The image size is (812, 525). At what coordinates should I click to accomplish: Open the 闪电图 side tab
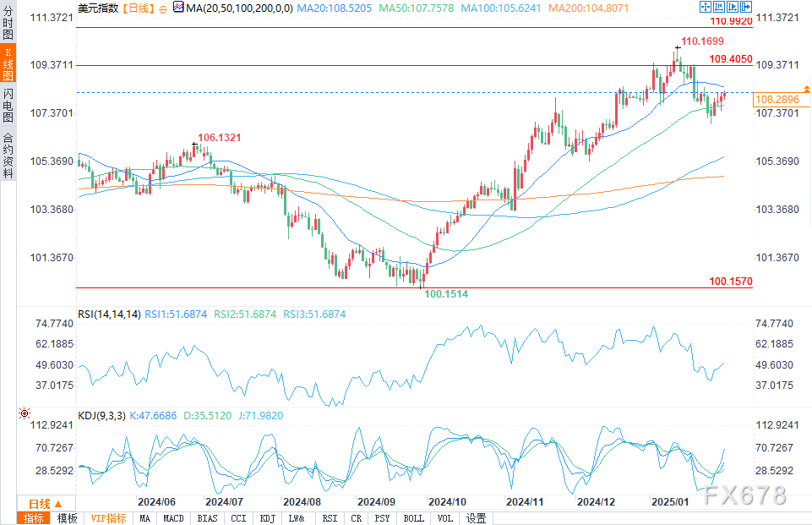coord(8,105)
